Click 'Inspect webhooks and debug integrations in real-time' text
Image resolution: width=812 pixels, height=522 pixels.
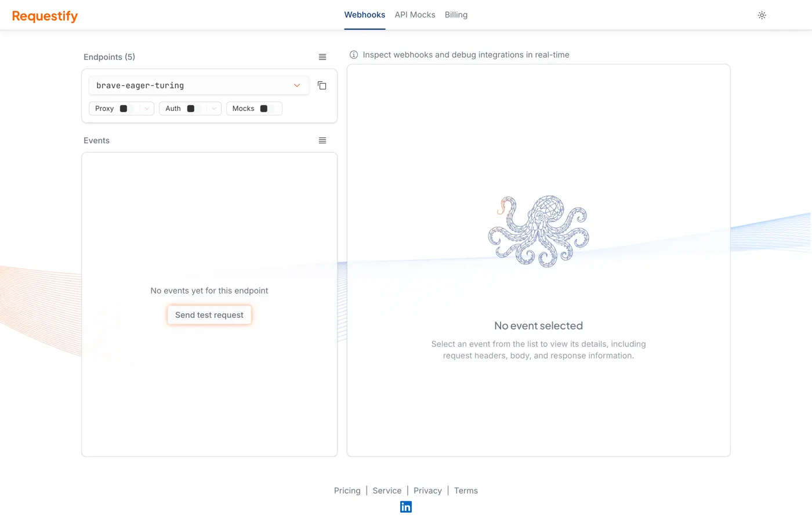point(466,55)
